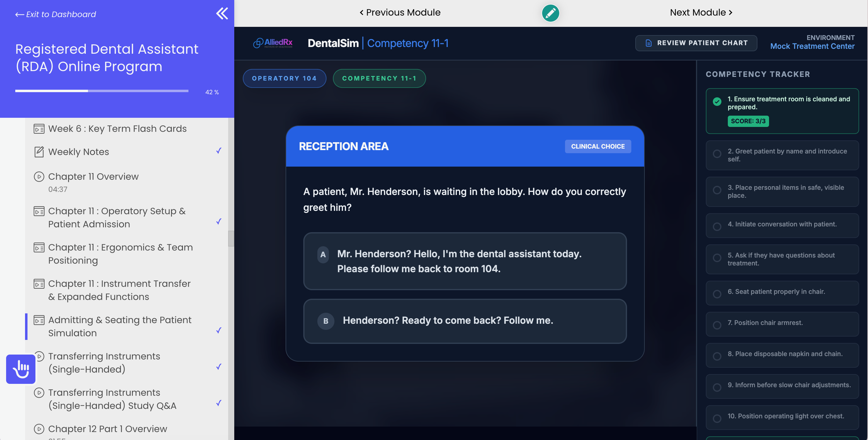Click the accessibility hand icon
The image size is (868, 440).
(x=21, y=369)
